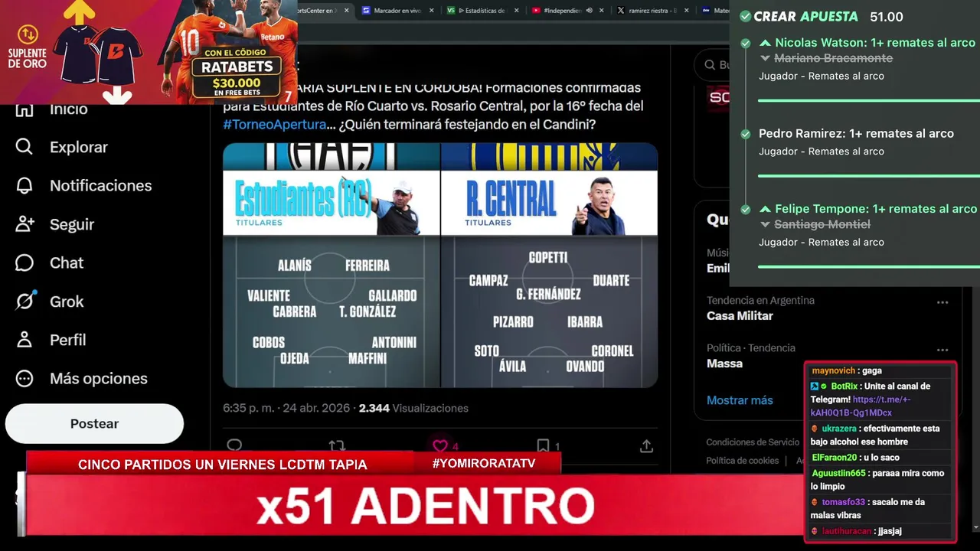Open Explorar search icon in sidebar
Screen dimensions: 980x551
pyautogui.click(x=24, y=147)
